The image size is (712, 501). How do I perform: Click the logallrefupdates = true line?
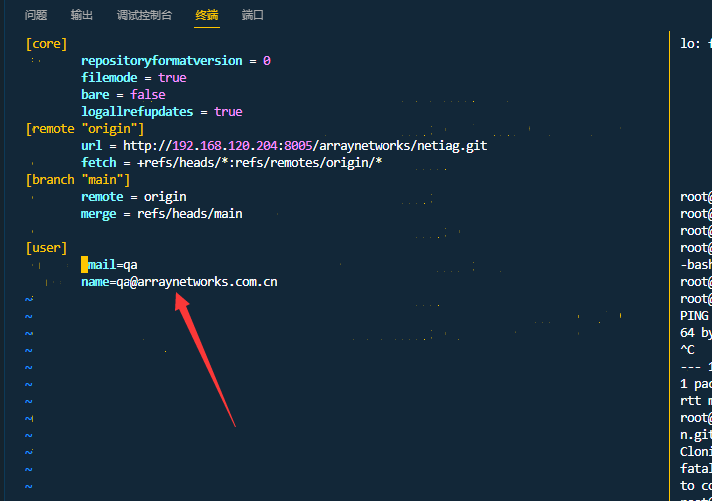tap(162, 112)
